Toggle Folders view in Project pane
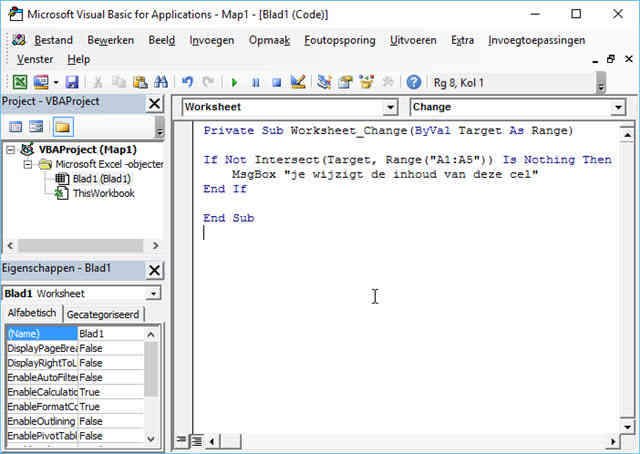Image resolution: width=640 pixels, height=454 pixels. click(62, 127)
